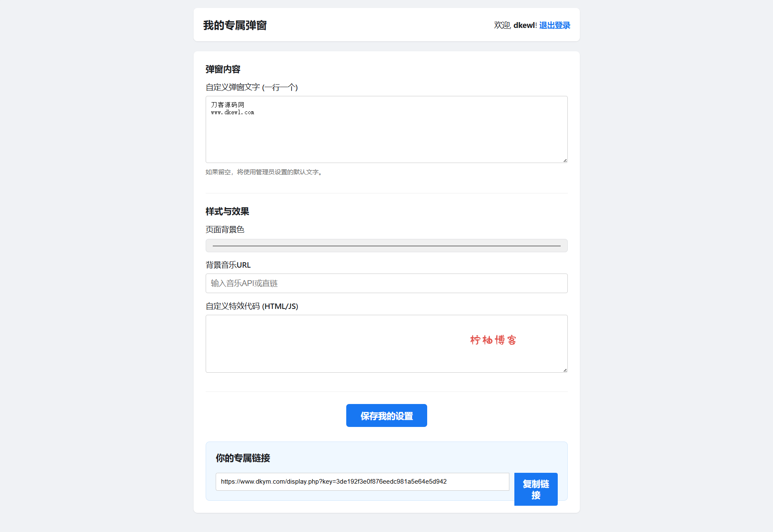This screenshot has height=532, width=773.
Task: Open the 页面背景色 color picker
Action: (386, 246)
